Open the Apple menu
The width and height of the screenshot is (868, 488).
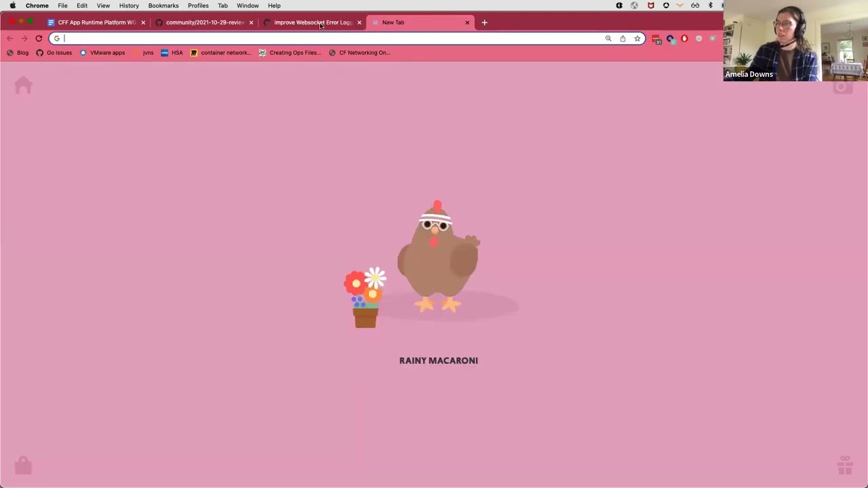click(x=12, y=5)
